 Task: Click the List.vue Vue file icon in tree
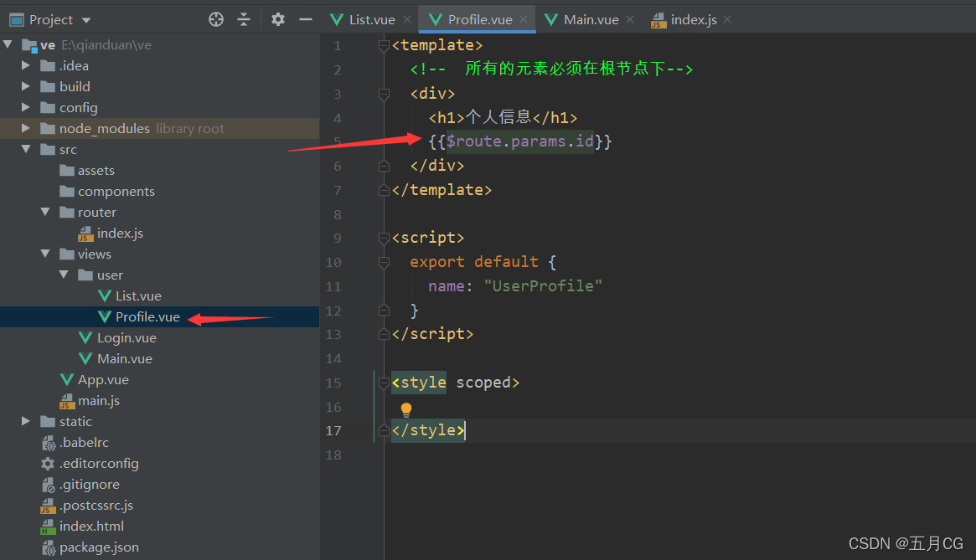[x=105, y=296]
